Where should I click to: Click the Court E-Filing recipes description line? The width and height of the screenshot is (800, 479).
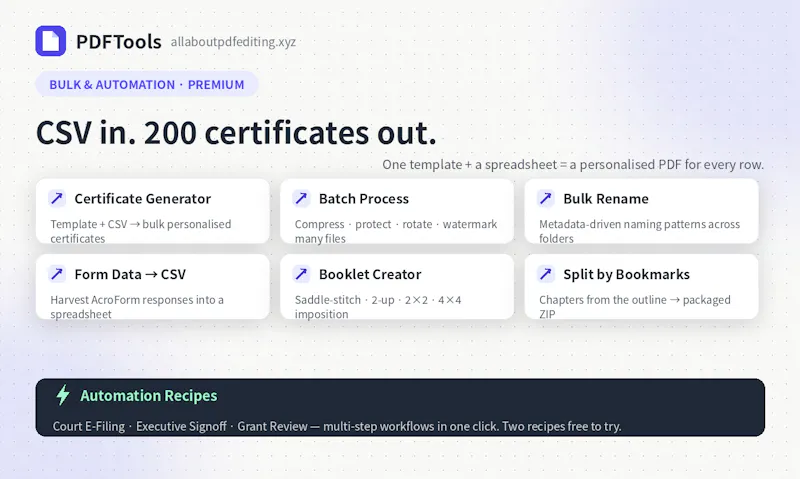(x=337, y=426)
